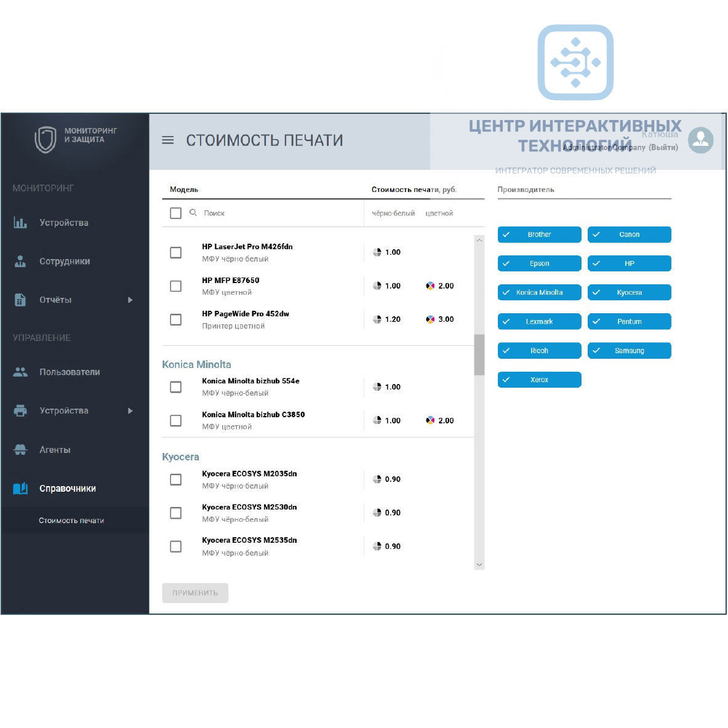Click the Поиск search field
728x728 pixels.
pos(277,213)
